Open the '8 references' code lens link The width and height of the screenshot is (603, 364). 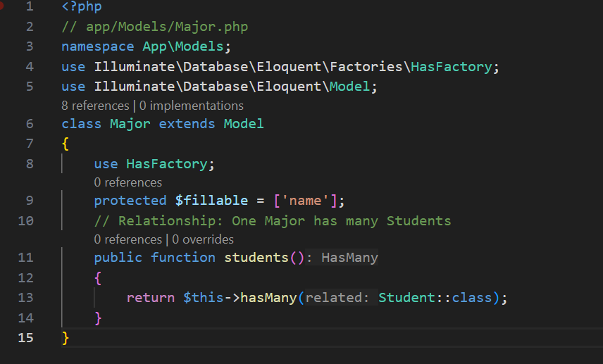point(94,106)
